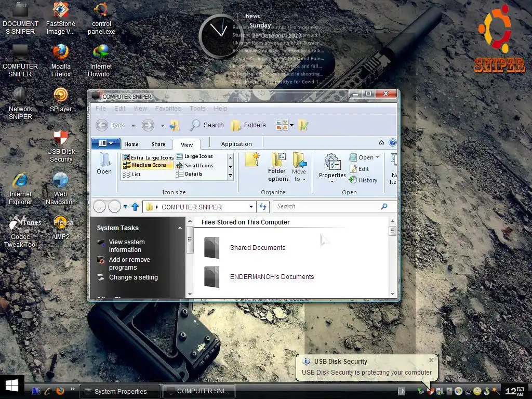Viewport: 532px width, 399px height.
Task: Click the Search magnifier toolbar button
Action: tap(207, 125)
